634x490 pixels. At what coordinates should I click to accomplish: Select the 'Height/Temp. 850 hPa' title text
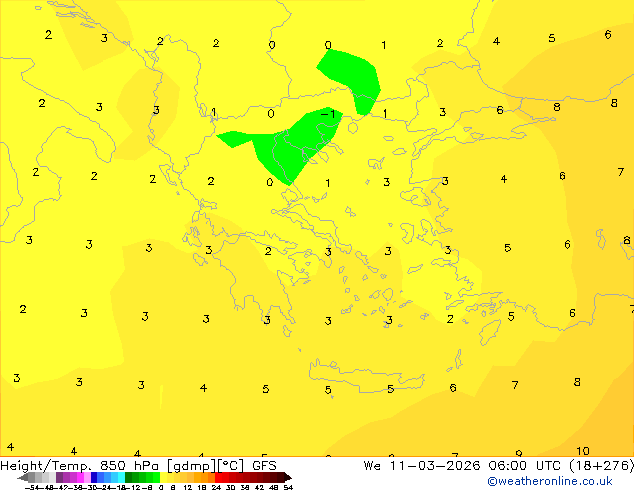point(80,466)
